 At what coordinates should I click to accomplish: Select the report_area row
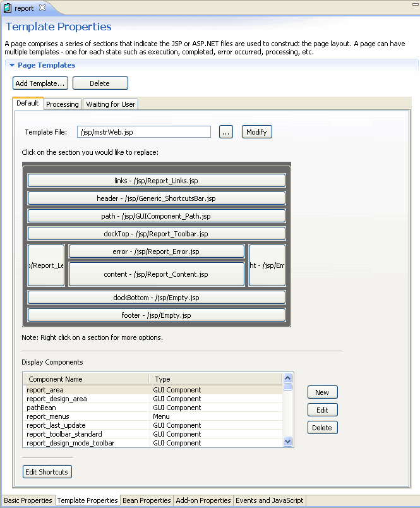153,390
